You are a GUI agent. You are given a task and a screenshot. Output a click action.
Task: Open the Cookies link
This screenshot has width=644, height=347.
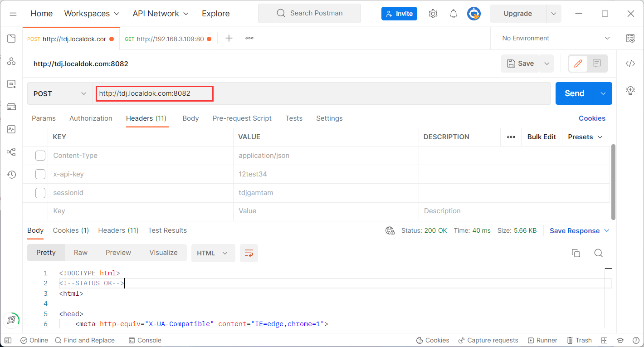tap(592, 118)
